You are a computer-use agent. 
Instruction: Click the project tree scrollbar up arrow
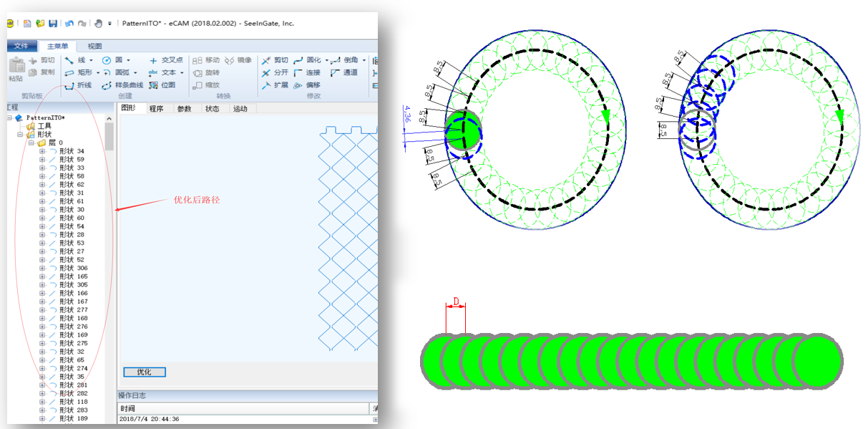pos(109,119)
